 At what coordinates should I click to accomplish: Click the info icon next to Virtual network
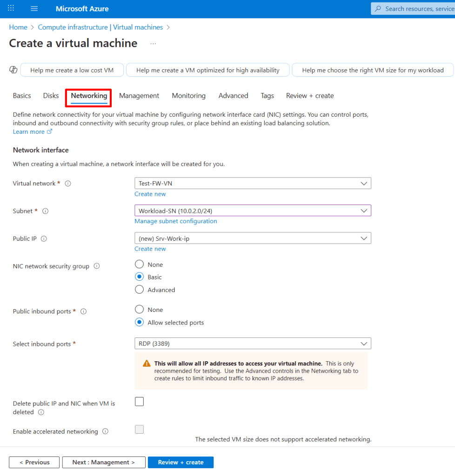(x=68, y=184)
